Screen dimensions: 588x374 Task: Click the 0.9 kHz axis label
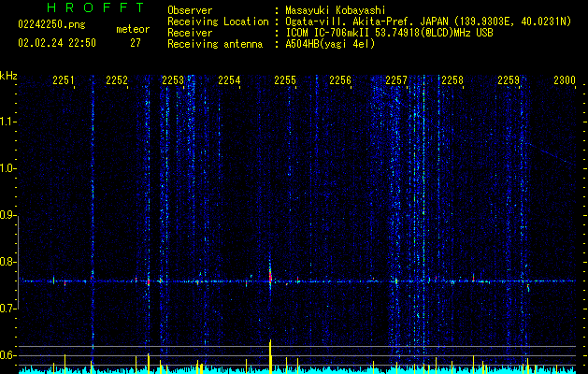pyautogui.click(x=8, y=215)
